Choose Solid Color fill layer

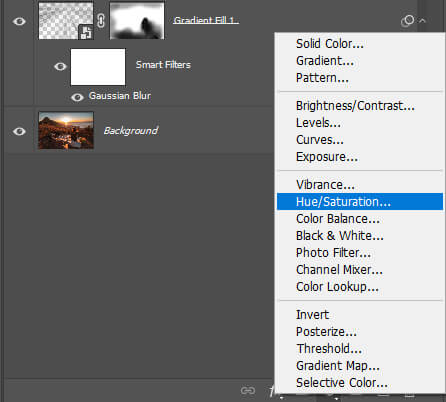tap(360, 44)
